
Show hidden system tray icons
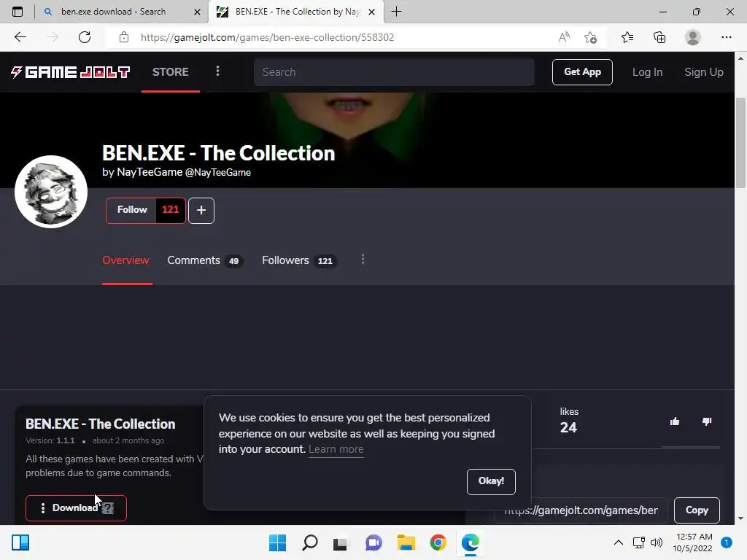(x=619, y=542)
